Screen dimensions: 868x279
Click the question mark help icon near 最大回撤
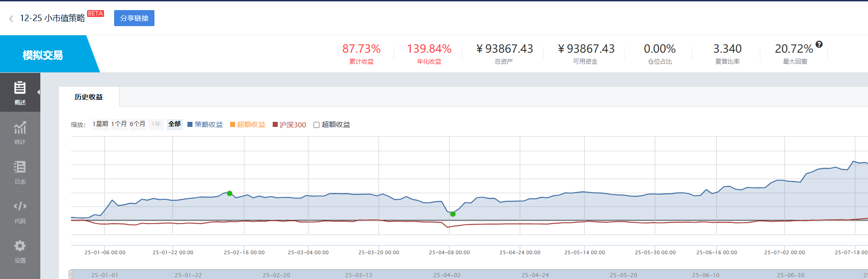tap(819, 44)
